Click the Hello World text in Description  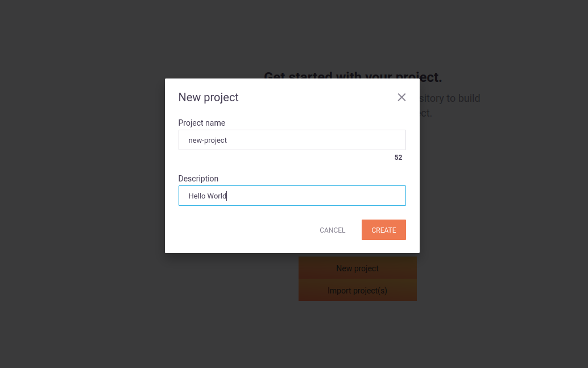pos(208,196)
